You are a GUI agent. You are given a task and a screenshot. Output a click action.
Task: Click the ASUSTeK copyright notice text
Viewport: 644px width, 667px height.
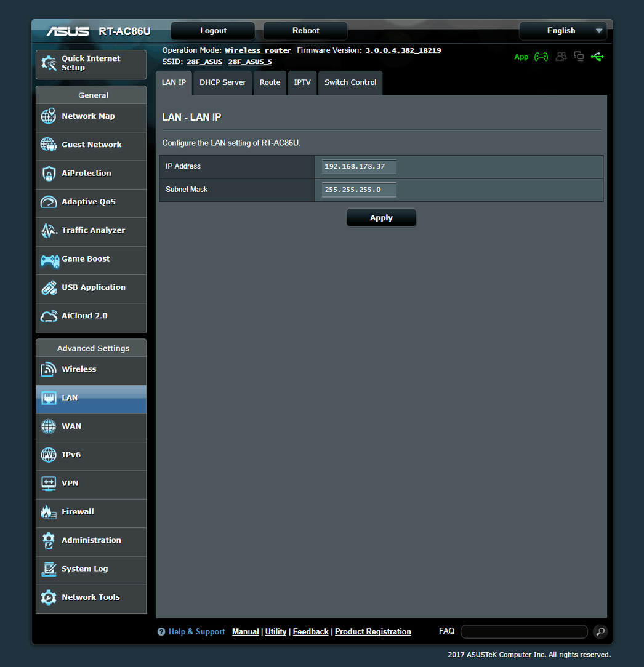529,655
